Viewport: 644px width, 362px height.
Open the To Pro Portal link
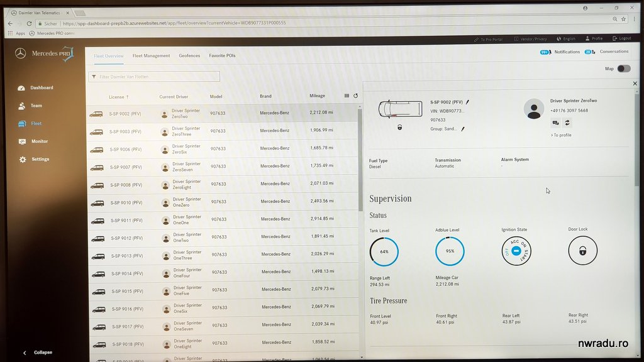coord(488,40)
